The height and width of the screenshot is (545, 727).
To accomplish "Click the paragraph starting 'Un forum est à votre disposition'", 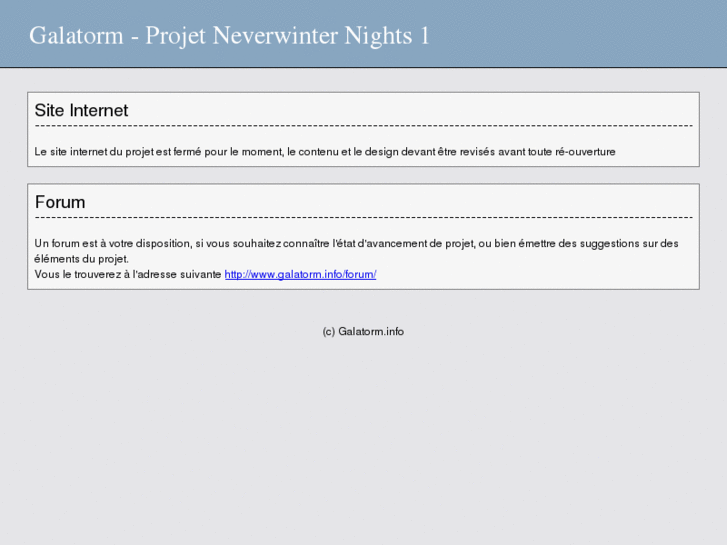I will 356,251.
